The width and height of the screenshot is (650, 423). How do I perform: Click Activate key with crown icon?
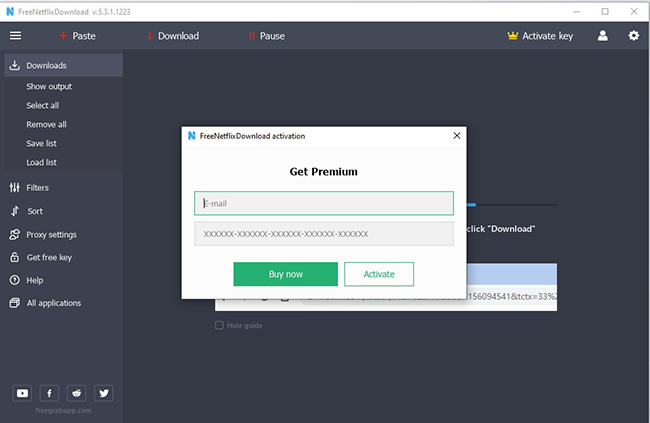(540, 36)
